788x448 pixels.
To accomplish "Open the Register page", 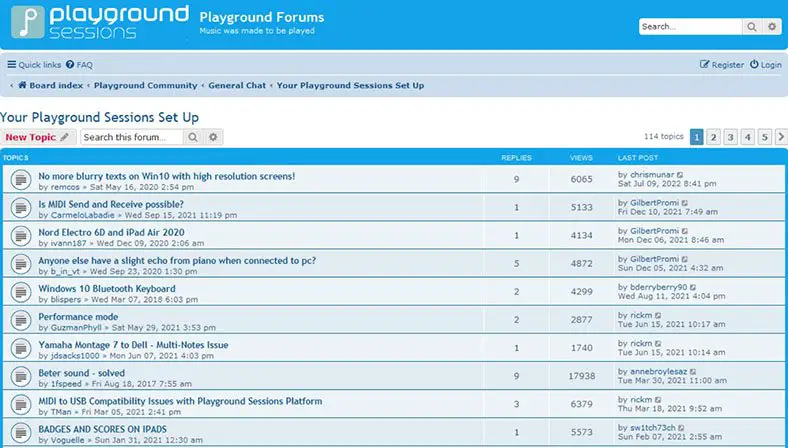I will [722, 65].
